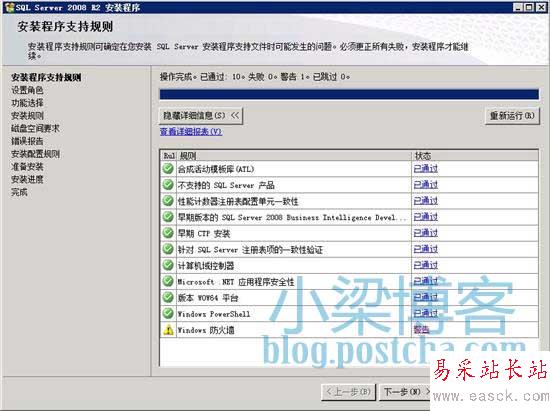Screen dimensions: 550x411
Task: Click rule text 不支持的 SQL Server 产品
Action: [226, 185]
